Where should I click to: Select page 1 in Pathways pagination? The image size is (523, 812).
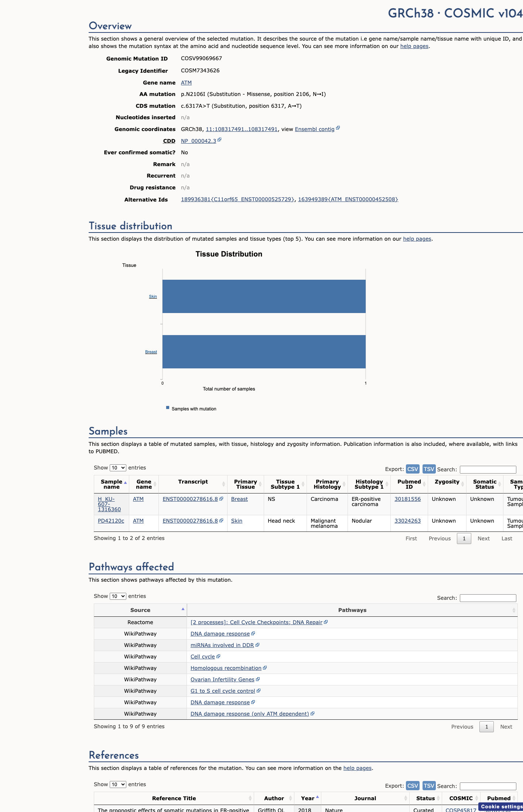point(486,727)
